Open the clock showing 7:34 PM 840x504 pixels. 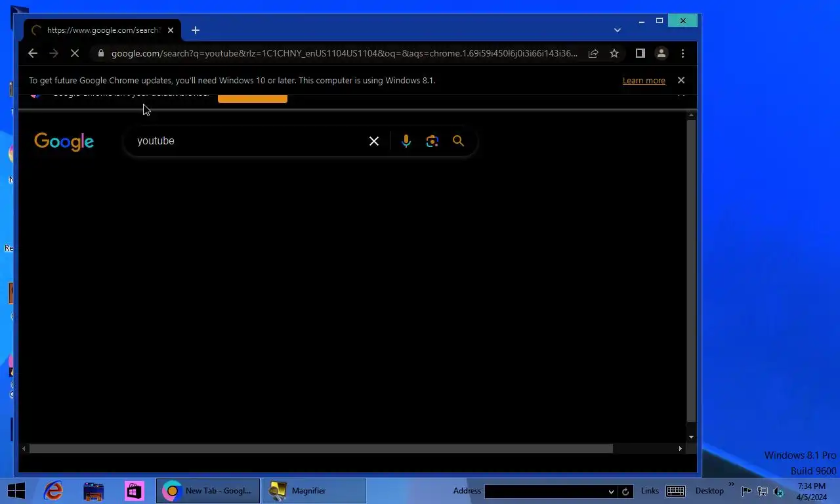pyautogui.click(x=811, y=492)
